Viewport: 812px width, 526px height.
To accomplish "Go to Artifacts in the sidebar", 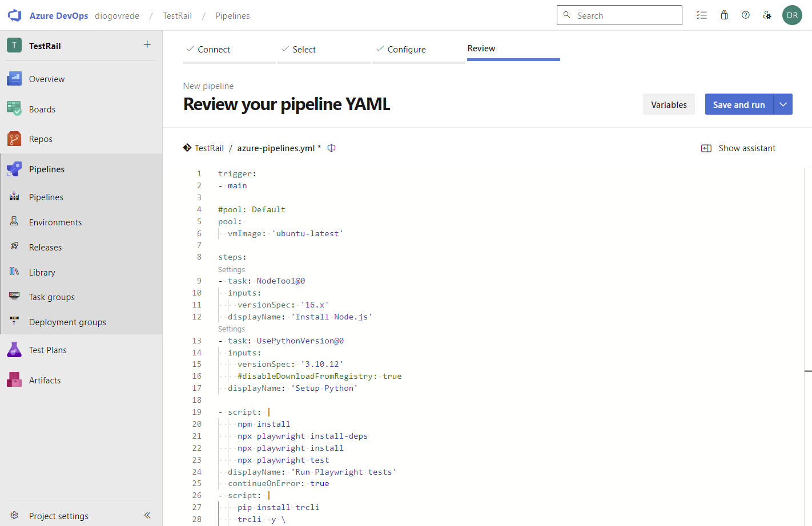I will pyautogui.click(x=45, y=381).
